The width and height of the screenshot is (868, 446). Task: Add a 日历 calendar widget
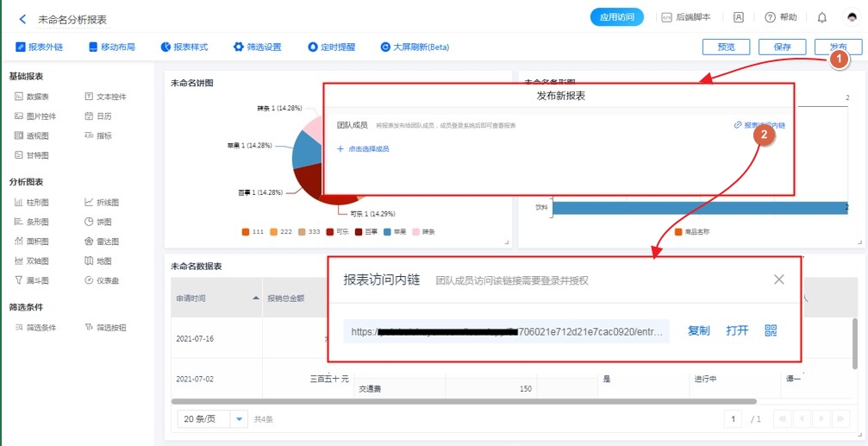100,116
